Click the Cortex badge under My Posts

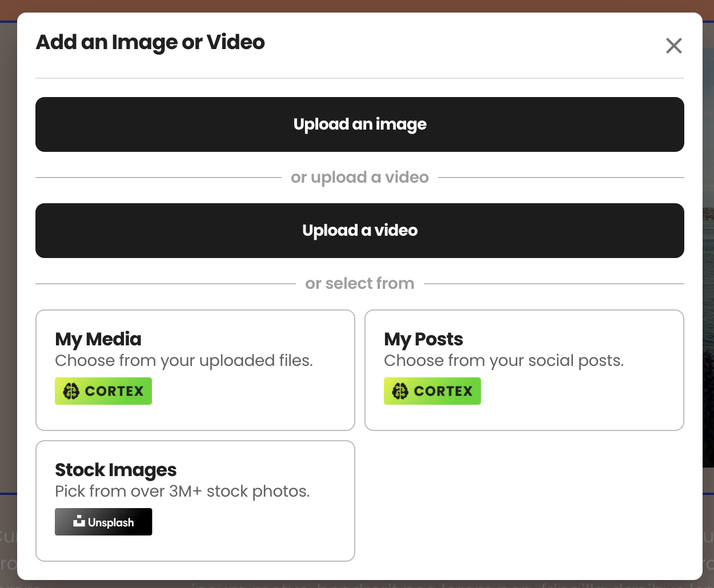click(432, 391)
